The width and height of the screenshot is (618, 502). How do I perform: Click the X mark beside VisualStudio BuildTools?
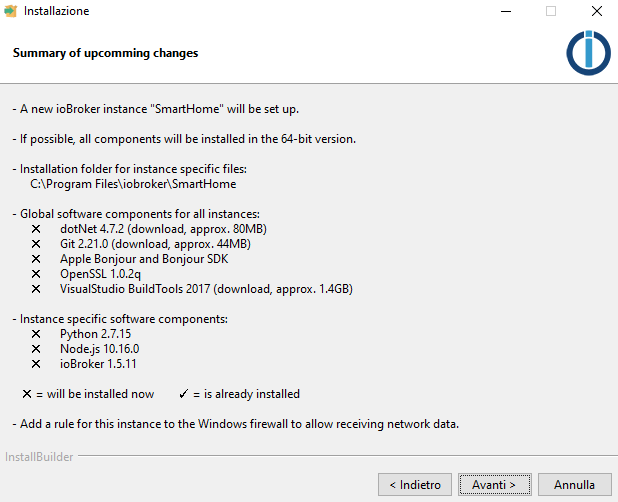tap(36, 289)
